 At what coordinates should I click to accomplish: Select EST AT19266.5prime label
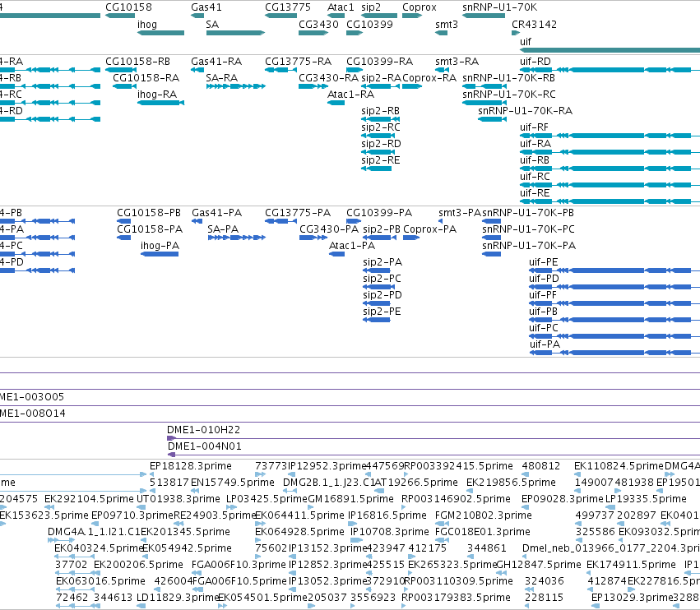point(416,483)
